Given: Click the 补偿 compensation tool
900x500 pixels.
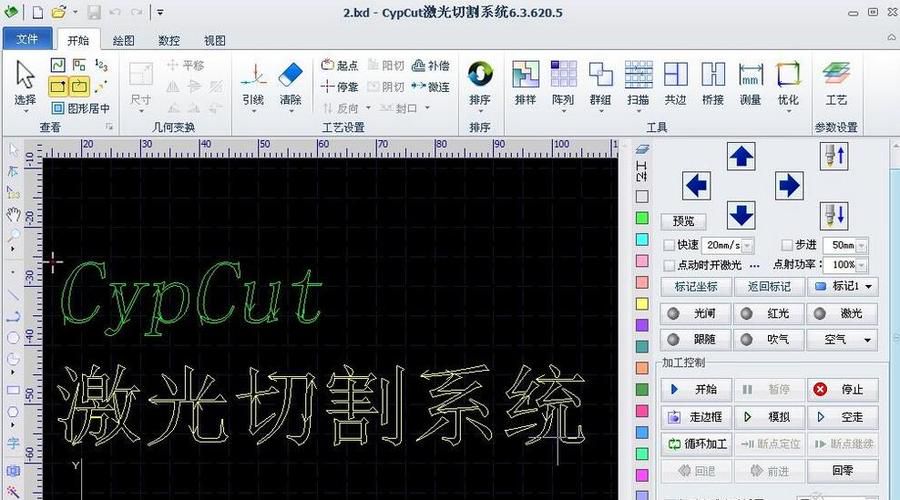Looking at the screenshot, I should (431, 65).
